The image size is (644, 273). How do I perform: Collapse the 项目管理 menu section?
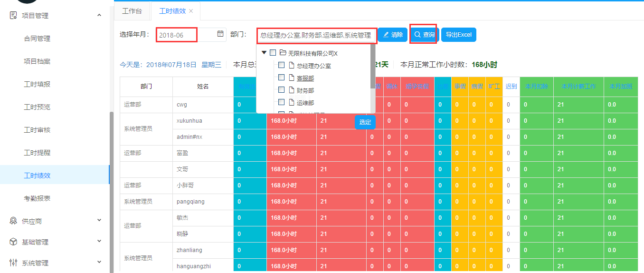coord(99,15)
